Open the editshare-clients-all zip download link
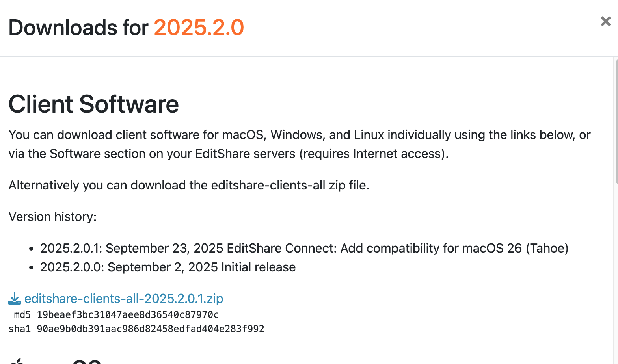The image size is (618, 364). coord(124,299)
